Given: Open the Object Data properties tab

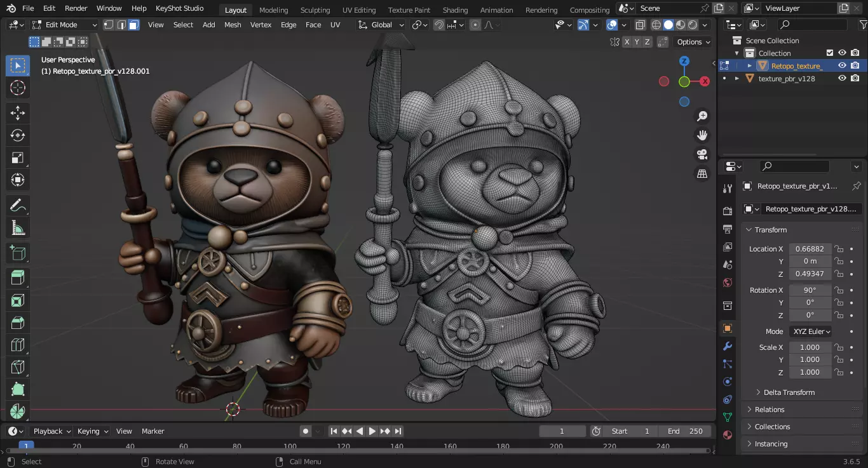Looking at the screenshot, I should [x=728, y=417].
